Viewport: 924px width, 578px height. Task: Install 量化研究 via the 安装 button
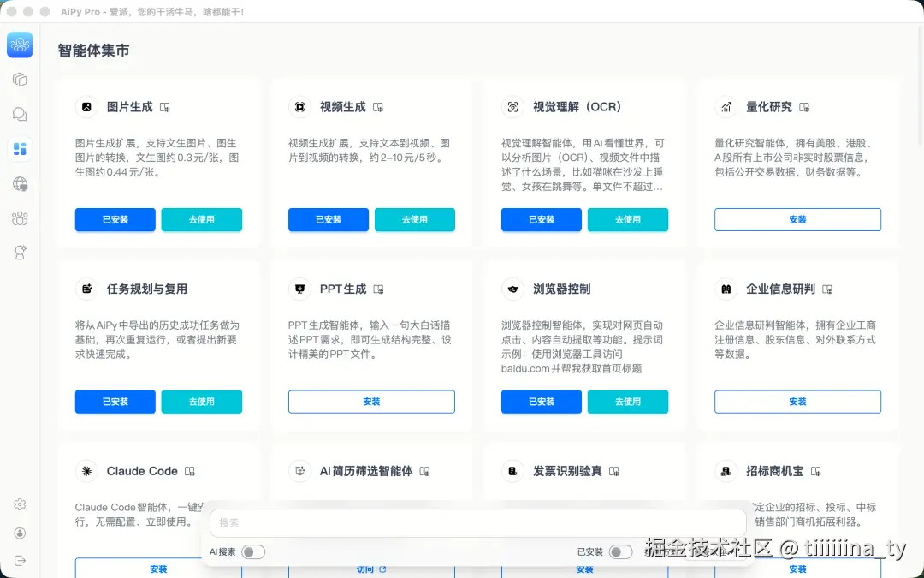coord(797,219)
